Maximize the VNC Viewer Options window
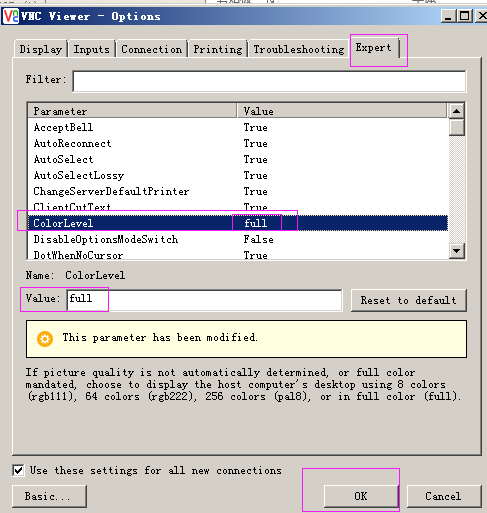The height and width of the screenshot is (513, 487). tap(464, 16)
